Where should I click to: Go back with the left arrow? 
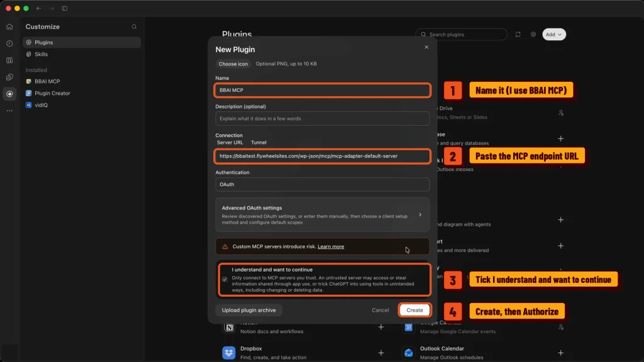tap(38, 8)
